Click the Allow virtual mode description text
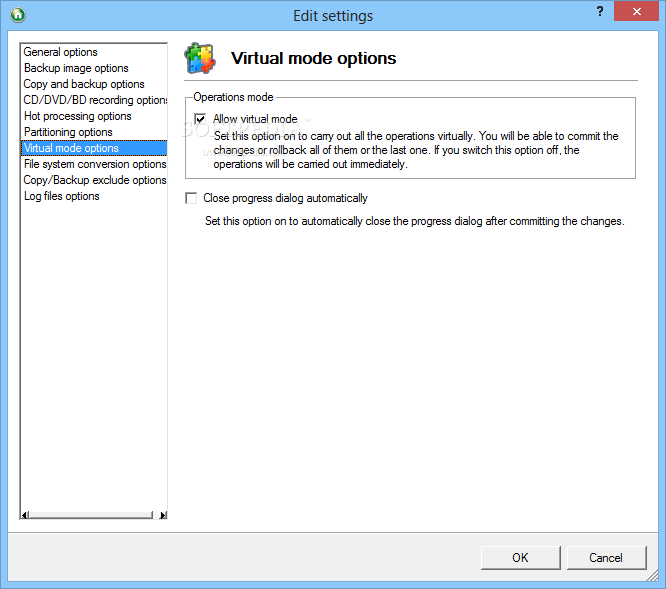The height and width of the screenshot is (589, 666). click(x=415, y=150)
